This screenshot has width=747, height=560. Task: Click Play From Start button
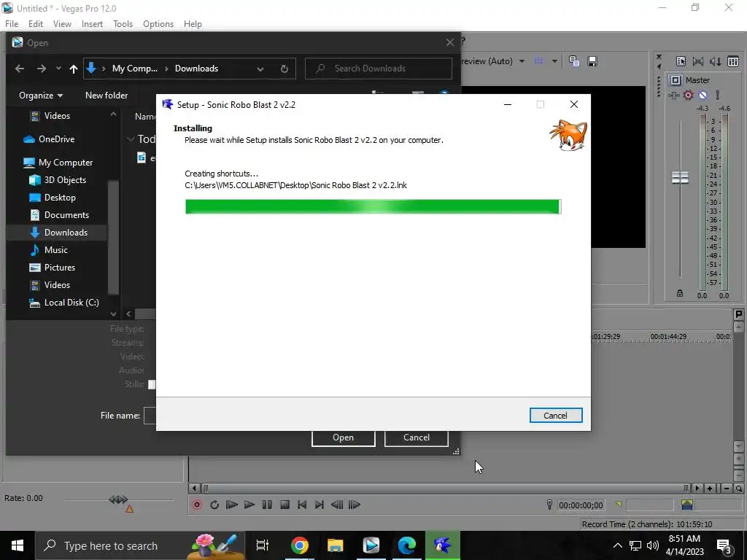232,505
